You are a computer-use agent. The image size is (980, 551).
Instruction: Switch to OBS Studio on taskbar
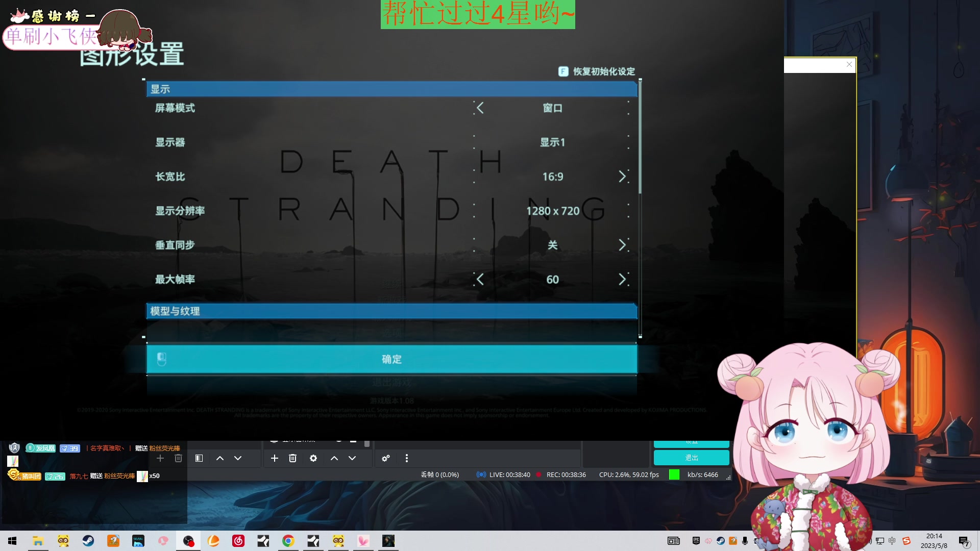click(x=188, y=541)
